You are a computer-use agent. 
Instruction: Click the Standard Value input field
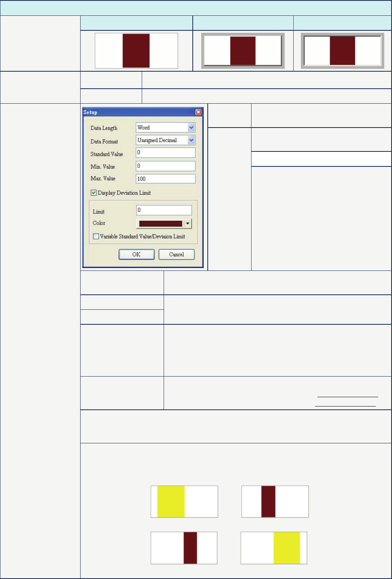click(x=166, y=153)
